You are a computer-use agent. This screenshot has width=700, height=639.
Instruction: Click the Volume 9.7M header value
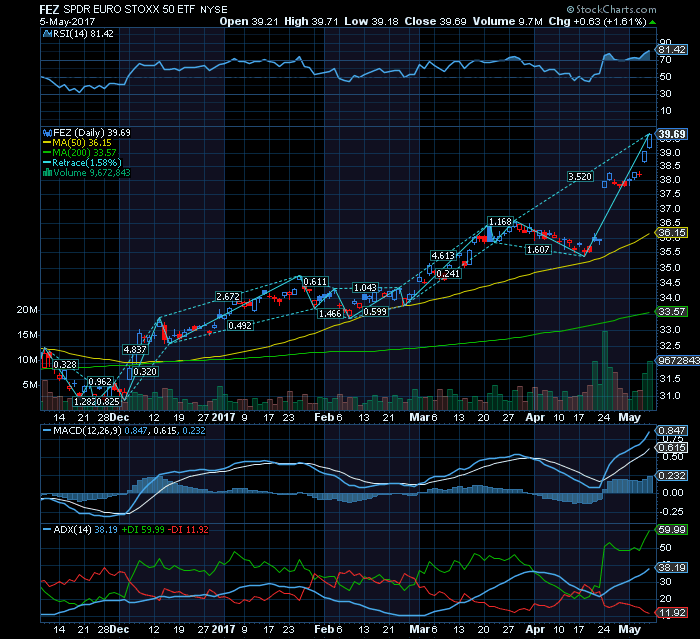pos(508,21)
